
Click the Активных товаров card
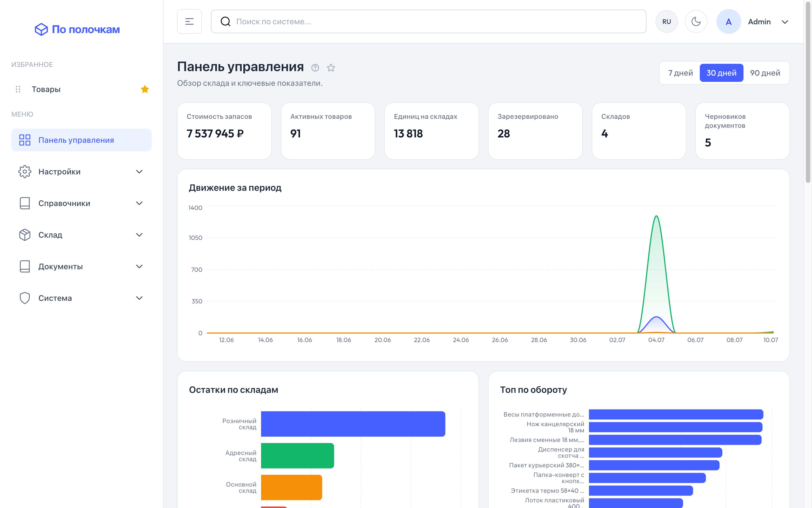point(328,131)
